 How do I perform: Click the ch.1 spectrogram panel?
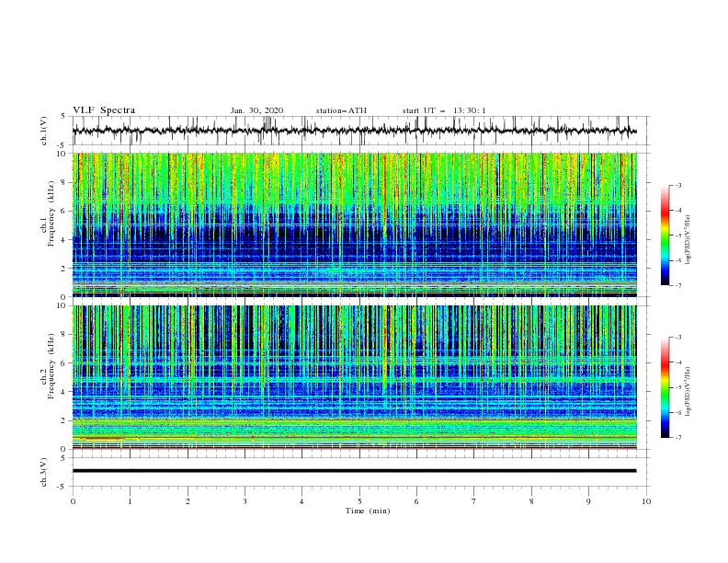(x=354, y=224)
